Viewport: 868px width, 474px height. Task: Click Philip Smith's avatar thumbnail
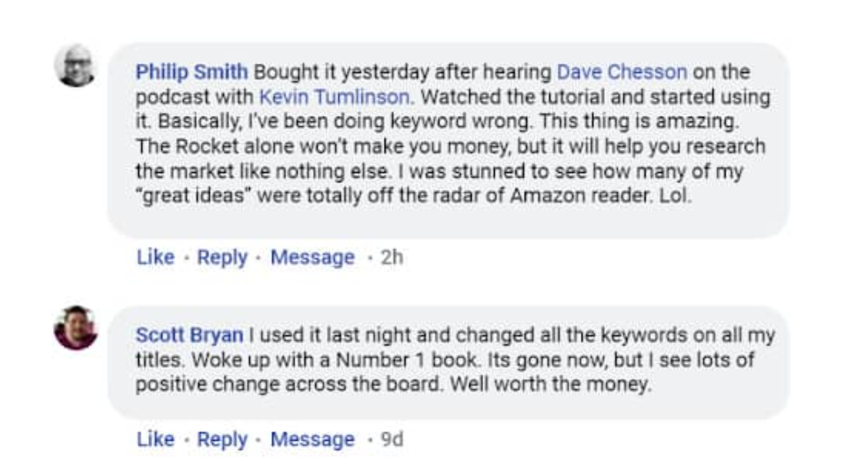click(x=76, y=67)
